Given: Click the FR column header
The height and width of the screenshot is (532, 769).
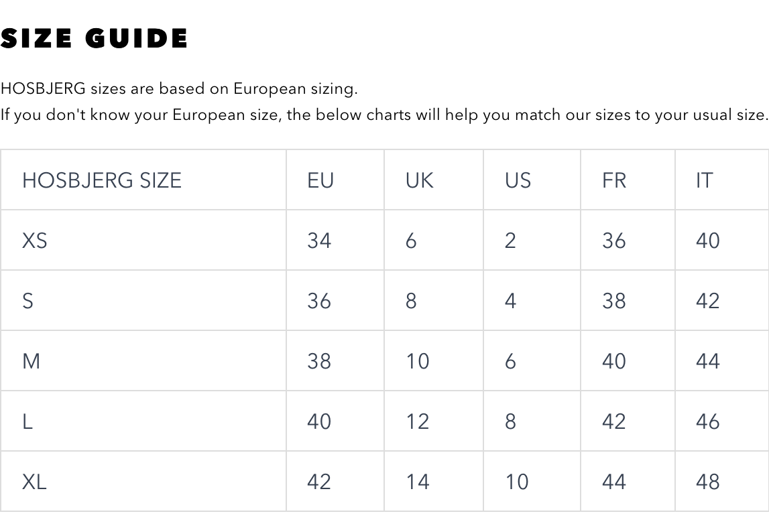Looking at the screenshot, I should point(613,180).
